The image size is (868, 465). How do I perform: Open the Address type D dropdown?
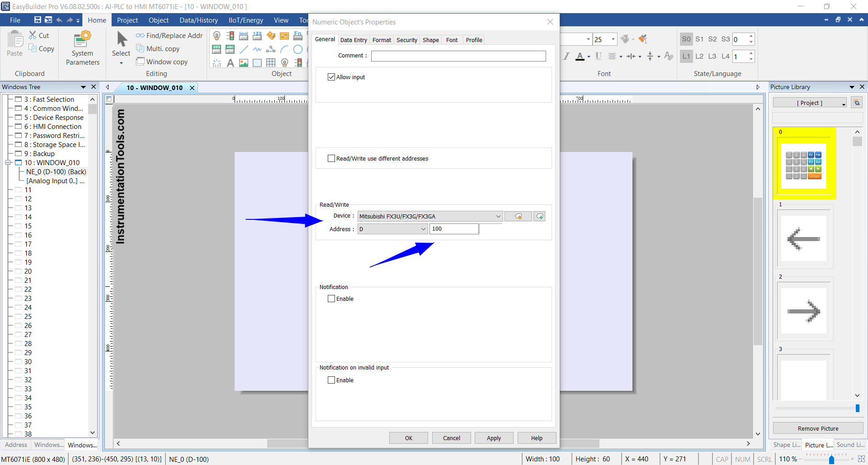pyautogui.click(x=423, y=229)
